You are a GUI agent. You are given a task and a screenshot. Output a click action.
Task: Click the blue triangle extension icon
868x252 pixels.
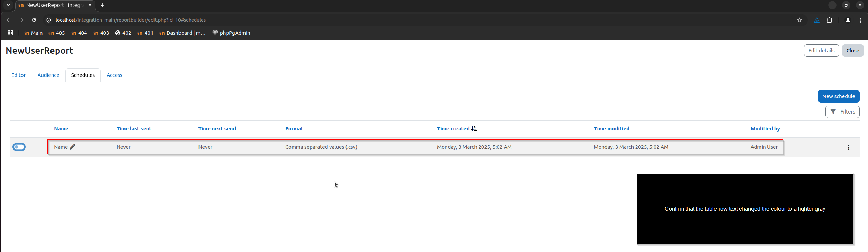(x=816, y=20)
